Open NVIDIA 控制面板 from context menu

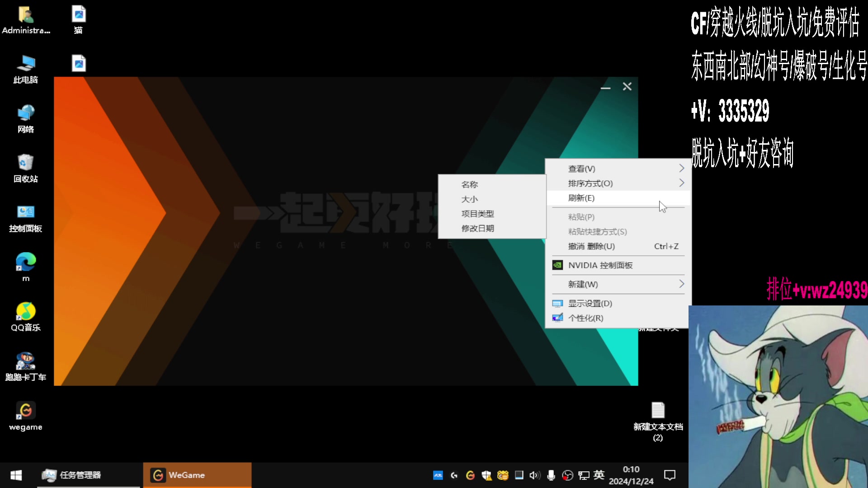tap(618, 265)
